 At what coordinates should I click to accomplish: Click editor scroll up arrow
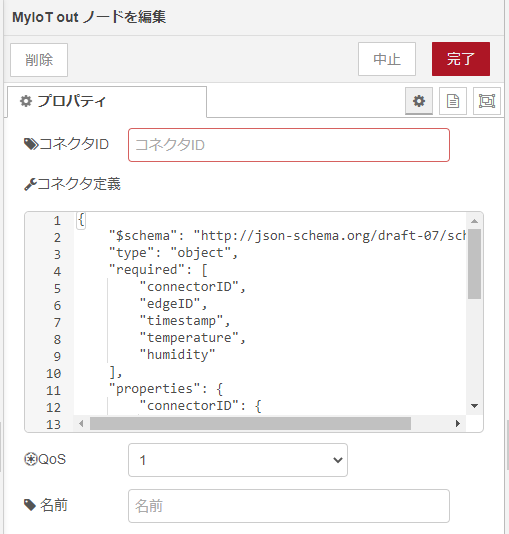474,221
